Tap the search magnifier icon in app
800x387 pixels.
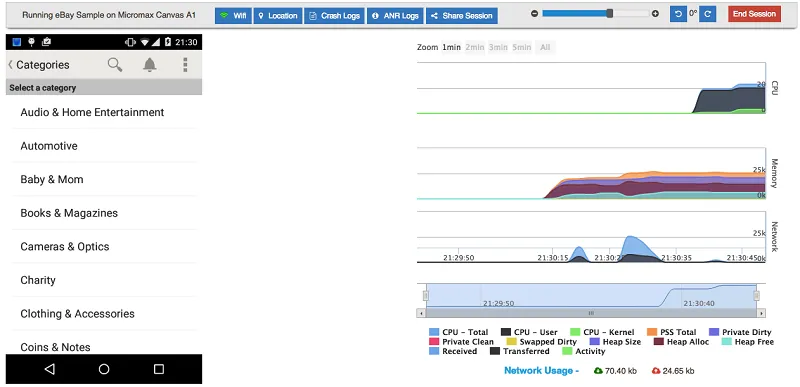[x=115, y=65]
